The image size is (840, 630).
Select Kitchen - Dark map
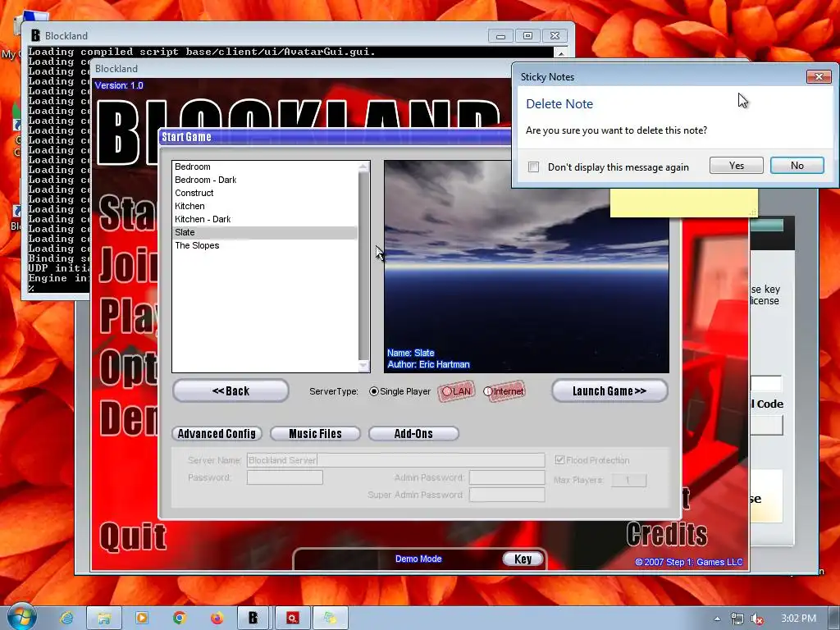click(x=265, y=219)
